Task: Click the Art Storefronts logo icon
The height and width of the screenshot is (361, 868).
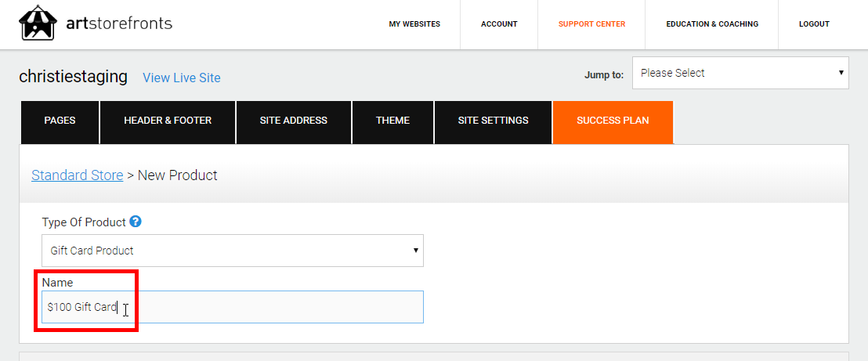Action: point(38,23)
